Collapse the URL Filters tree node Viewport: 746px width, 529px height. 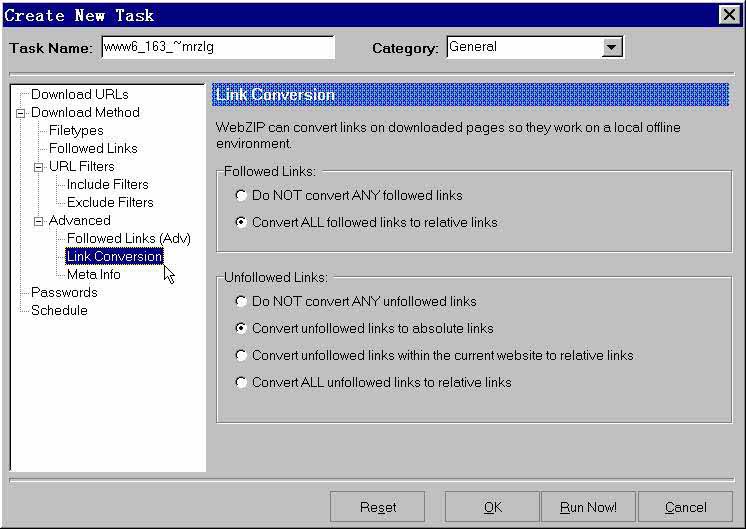click(38, 167)
